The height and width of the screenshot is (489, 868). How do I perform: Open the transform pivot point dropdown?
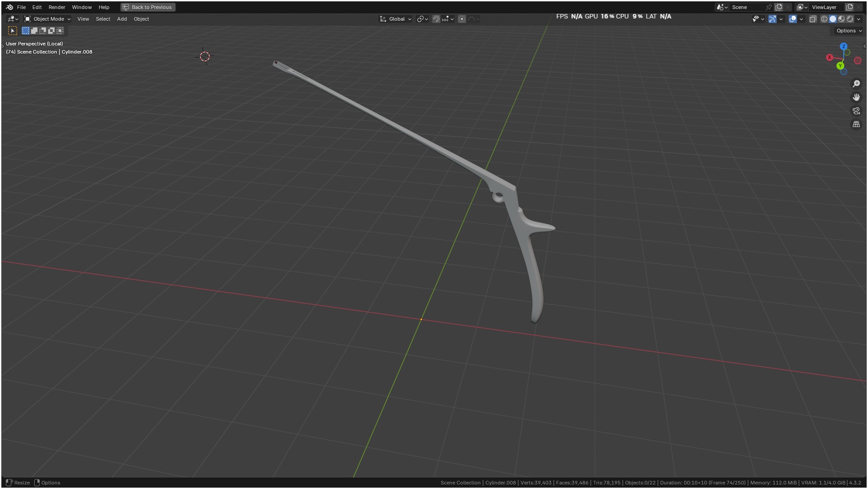click(422, 19)
